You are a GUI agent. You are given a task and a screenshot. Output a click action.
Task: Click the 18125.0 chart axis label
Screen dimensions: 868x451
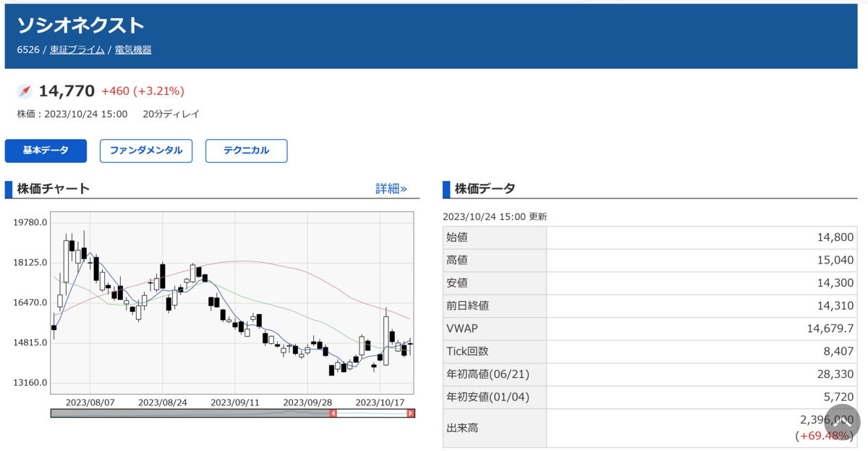(x=30, y=262)
